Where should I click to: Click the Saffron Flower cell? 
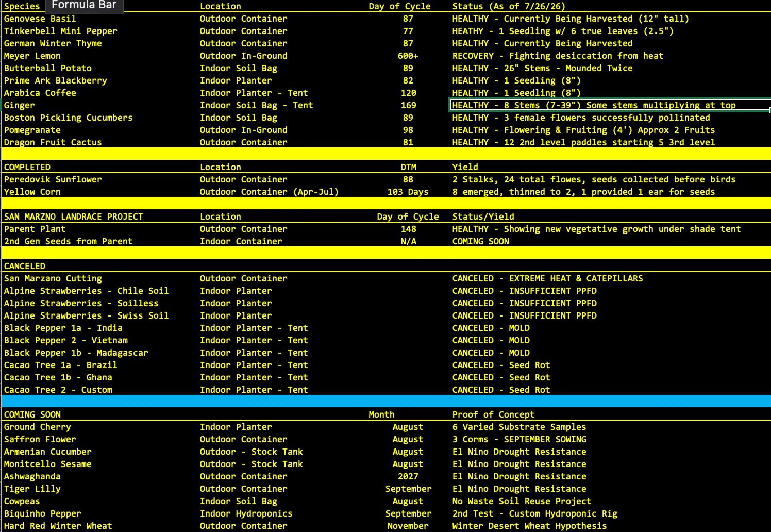click(x=40, y=439)
